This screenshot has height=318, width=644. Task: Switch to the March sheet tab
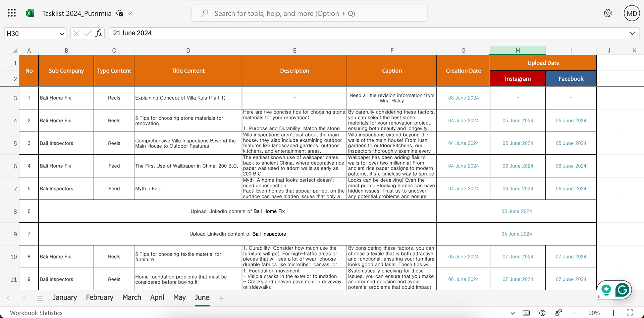tap(132, 298)
